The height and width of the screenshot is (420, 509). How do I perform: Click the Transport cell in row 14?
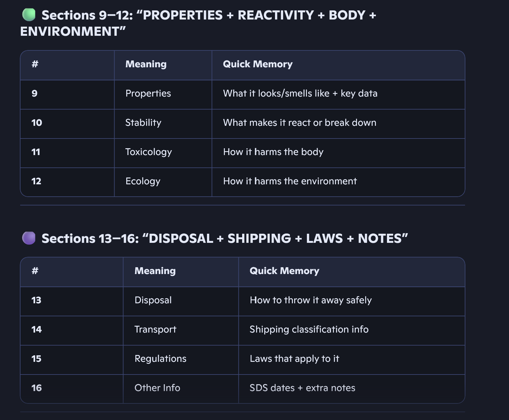pos(155,329)
